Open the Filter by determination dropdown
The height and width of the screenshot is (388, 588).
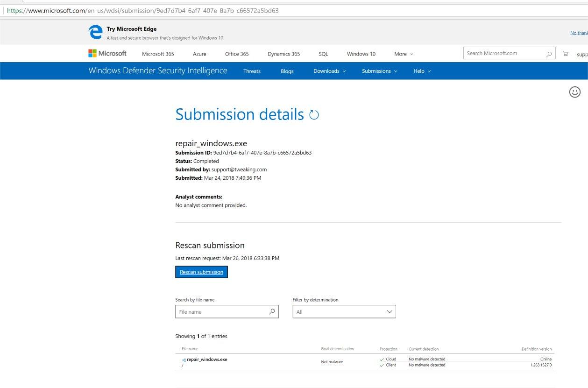[x=344, y=312]
